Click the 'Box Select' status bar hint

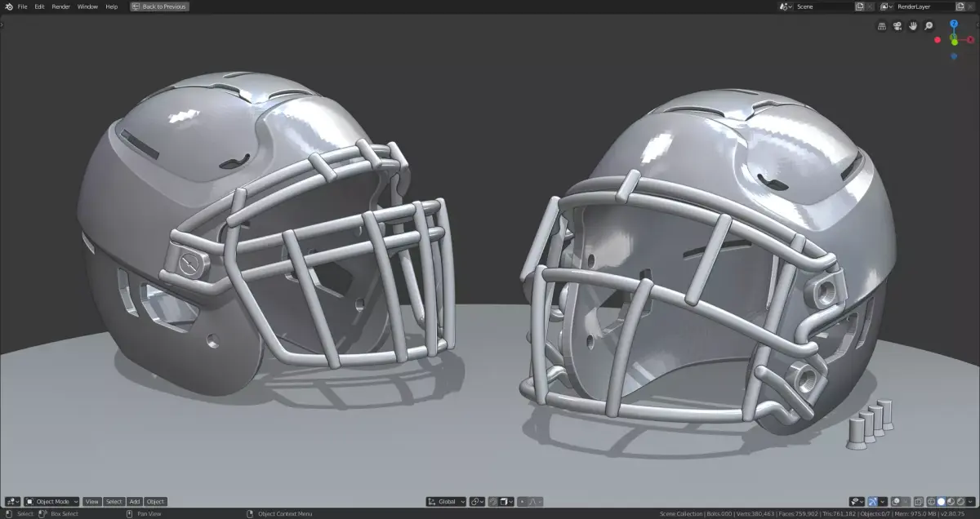(65, 514)
